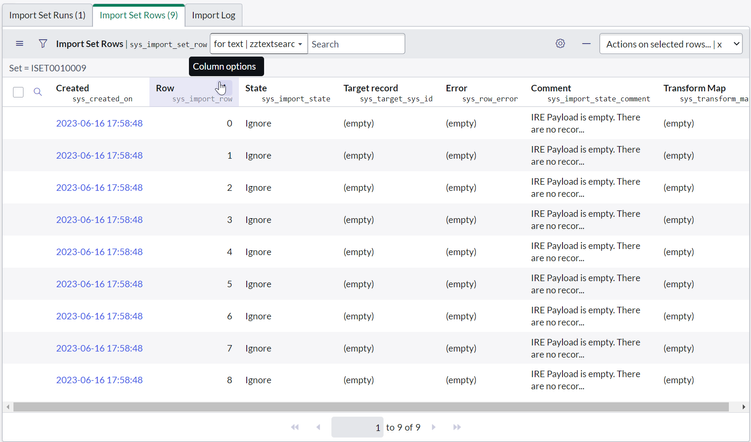Open the record created for row 1
Image resolution: width=751 pixels, height=442 pixels.
99,155
